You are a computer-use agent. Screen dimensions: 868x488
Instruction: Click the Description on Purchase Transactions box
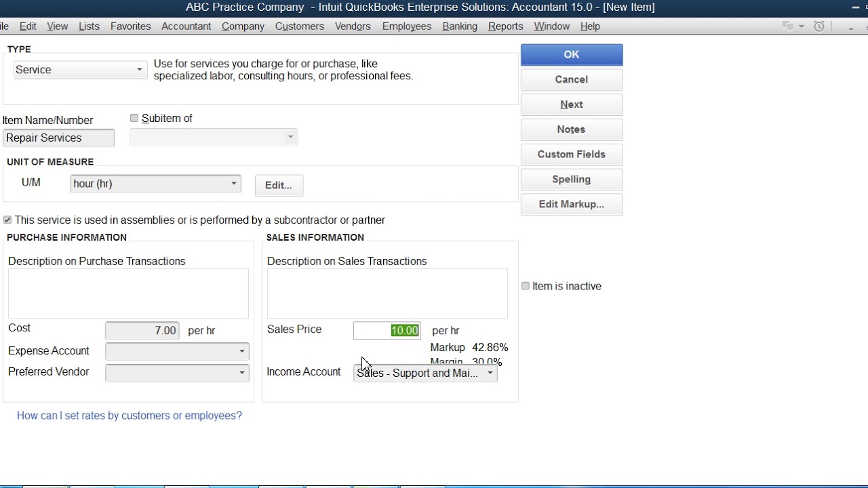point(128,293)
